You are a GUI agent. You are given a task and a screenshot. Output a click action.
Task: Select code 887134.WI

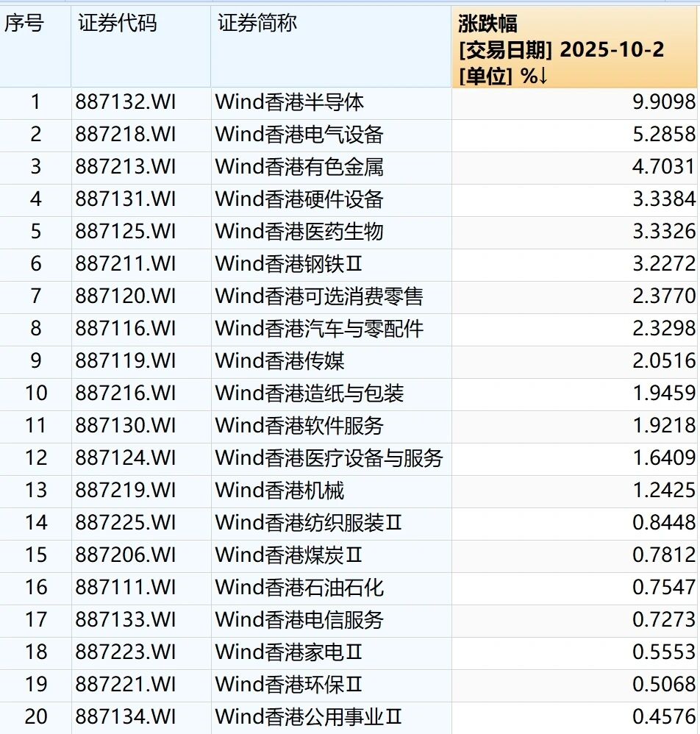(x=126, y=716)
